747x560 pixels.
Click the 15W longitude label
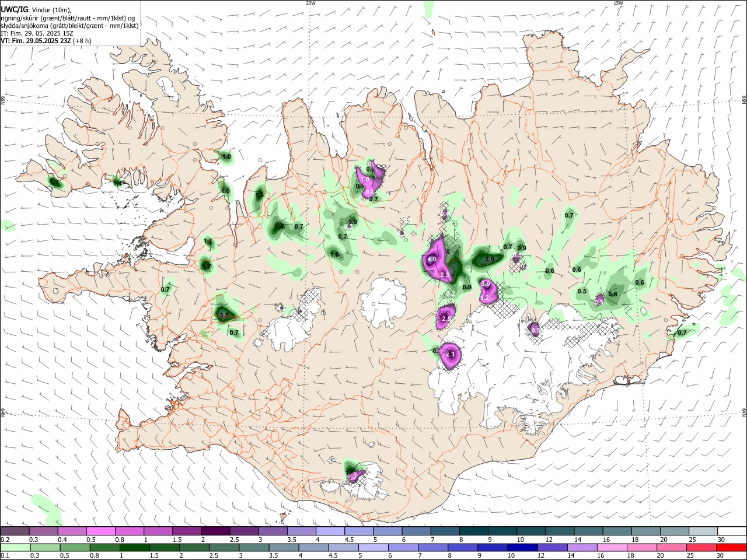click(618, 3)
